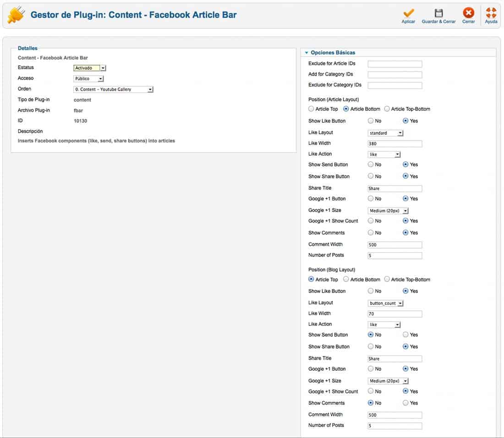Click Article Layout Number of Posts field
504x438 pixels.
point(394,256)
